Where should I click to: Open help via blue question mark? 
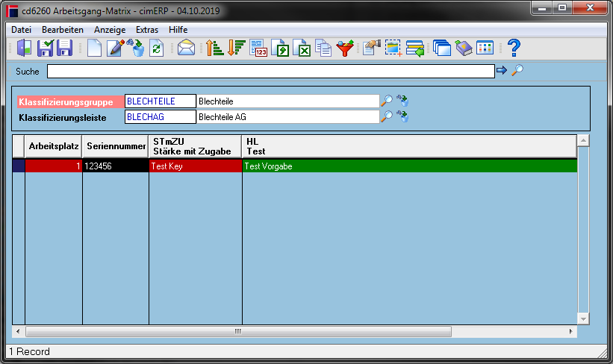point(514,48)
